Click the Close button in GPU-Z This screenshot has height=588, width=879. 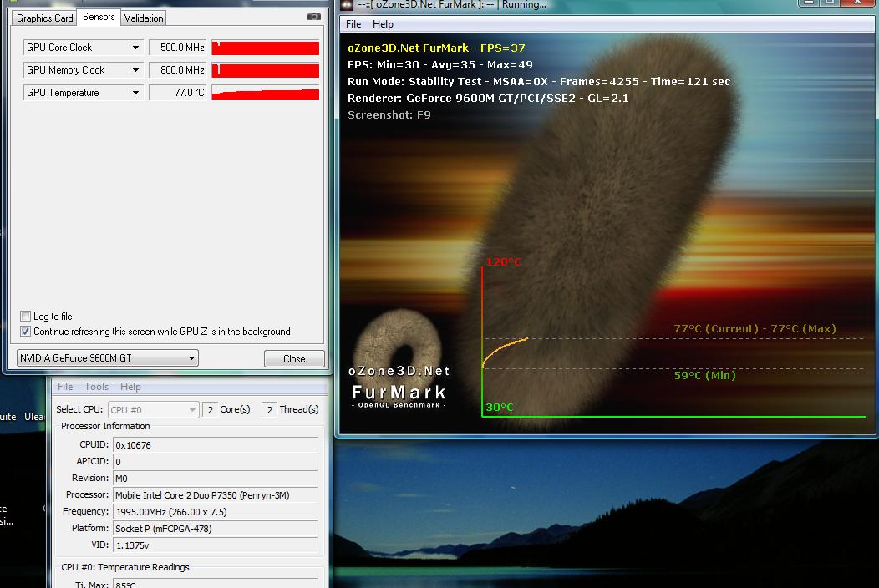294,359
